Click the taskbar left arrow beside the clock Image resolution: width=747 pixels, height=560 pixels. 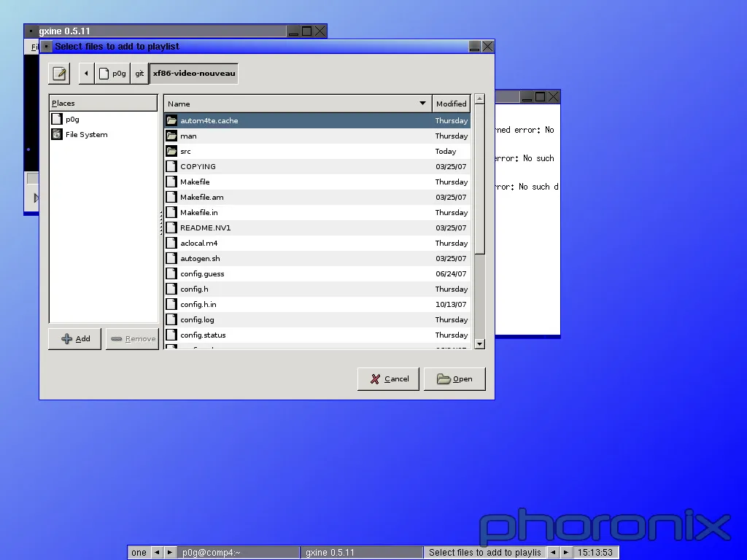point(553,553)
